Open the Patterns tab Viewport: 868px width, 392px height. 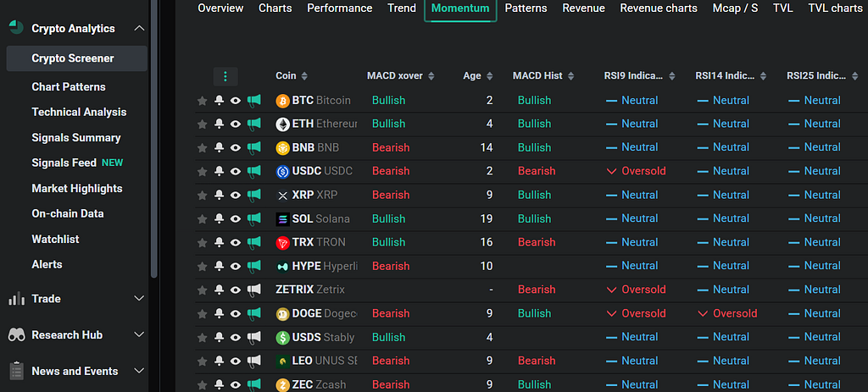[x=526, y=8]
